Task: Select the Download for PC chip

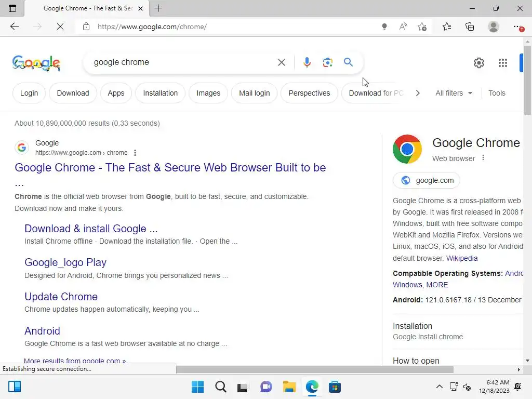Action: (x=373, y=93)
